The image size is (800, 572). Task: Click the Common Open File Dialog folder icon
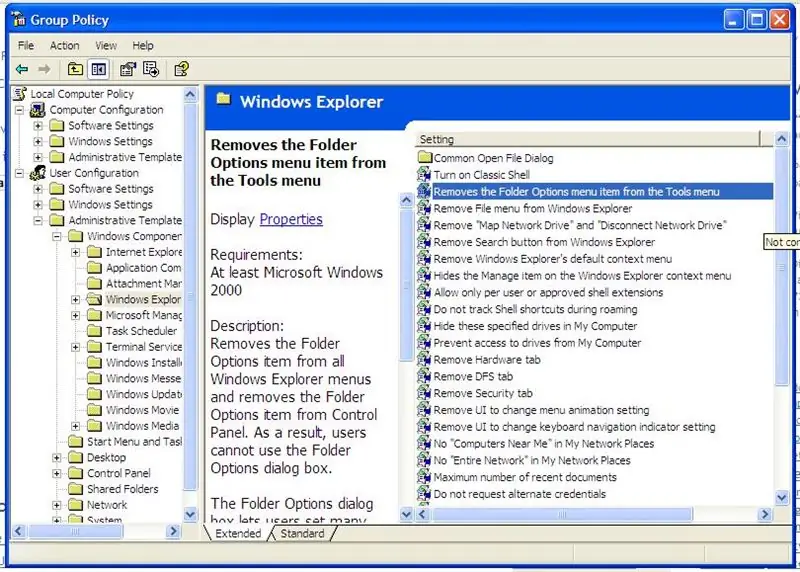click(424, 158)
